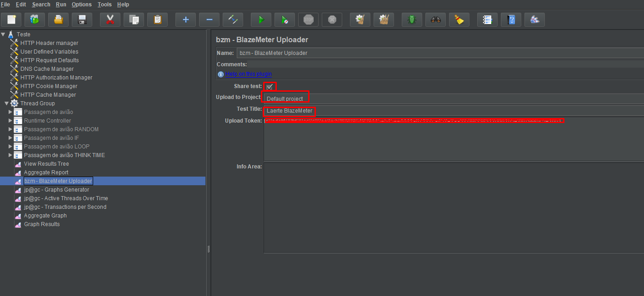644x296 pixels.
Task: Open the Templates toolbar icon
Action: 35,20
